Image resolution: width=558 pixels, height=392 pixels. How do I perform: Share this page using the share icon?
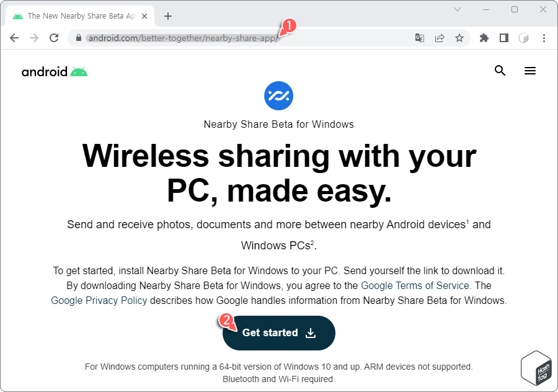(440, 38)
